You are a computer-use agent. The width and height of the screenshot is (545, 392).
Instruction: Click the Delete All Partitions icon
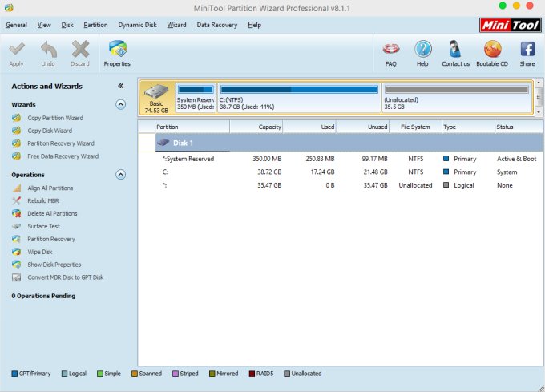coord(16,213)
